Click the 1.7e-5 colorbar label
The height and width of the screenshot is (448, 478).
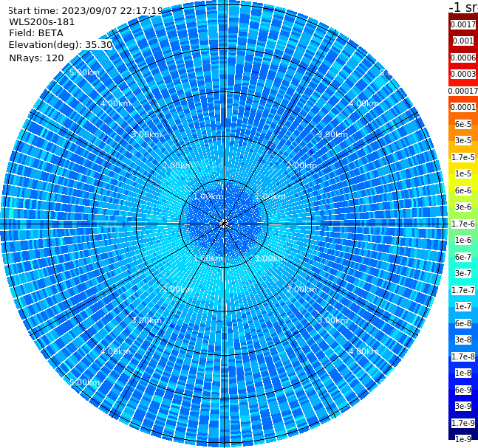coord(463,157)
